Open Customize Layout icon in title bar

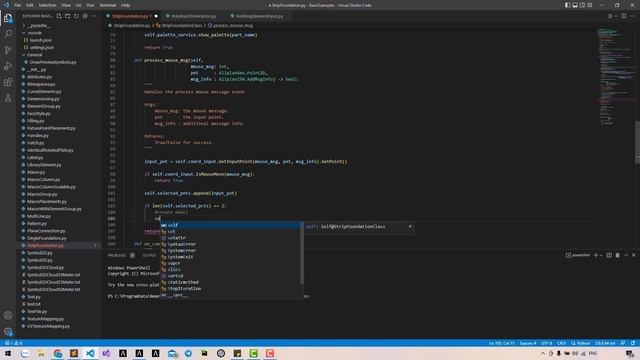click(x=589, y=5)
